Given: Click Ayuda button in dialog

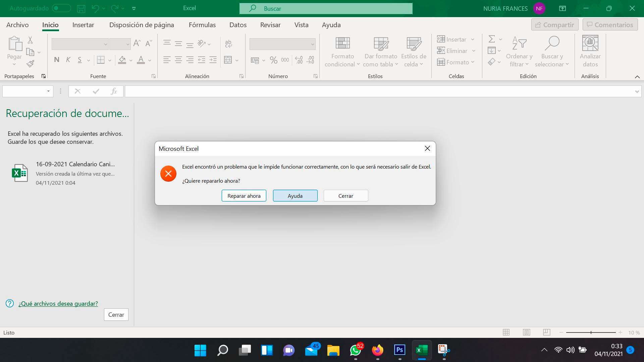Looking at the screenshot, I should (x=295, y=196).
